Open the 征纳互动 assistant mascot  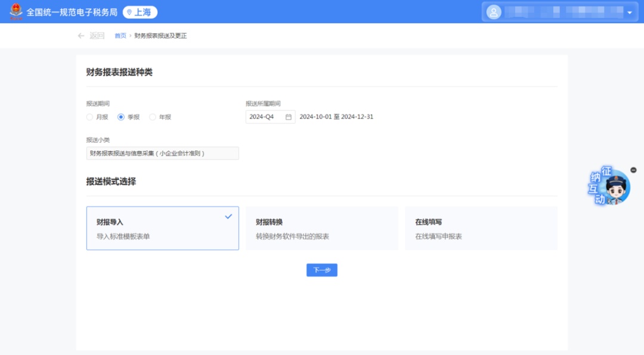click(x=609, y=186)
